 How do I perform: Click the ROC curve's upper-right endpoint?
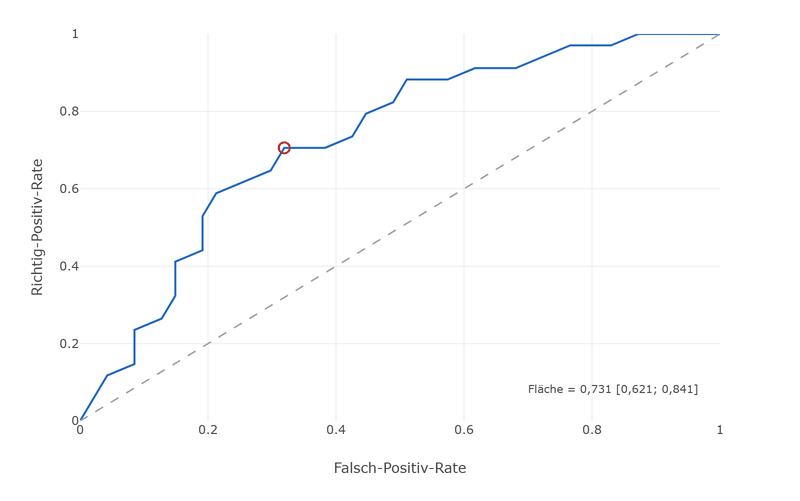[x=719, y=34]
